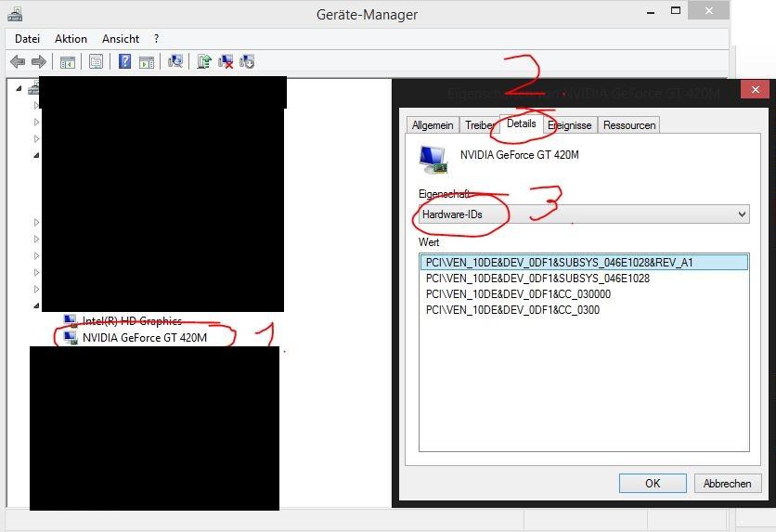Collapse the group containing Intel(R) HD Graphics
The width and height of the screenshot is (776, 532).
[36, 305]
